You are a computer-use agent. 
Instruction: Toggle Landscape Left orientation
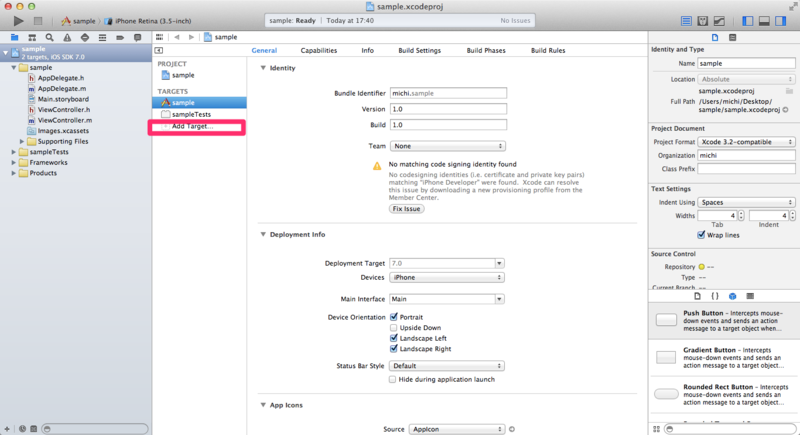(x=393, y=338)
